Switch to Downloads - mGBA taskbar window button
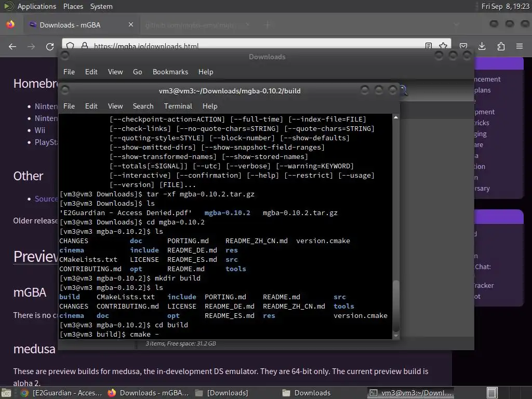Viewport: 532px width, 399px height. (148, 393)
